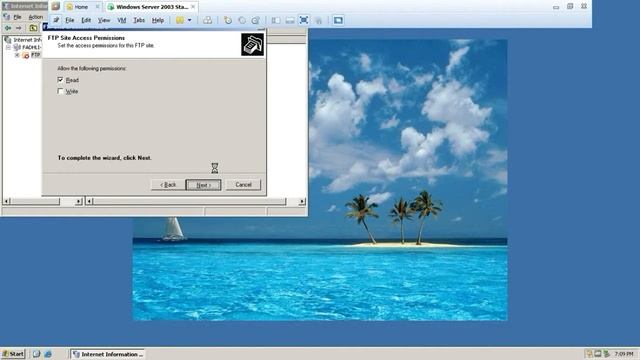Click Send Ctrl+Alt+Del toolbar icon

(x=207, y=20)
